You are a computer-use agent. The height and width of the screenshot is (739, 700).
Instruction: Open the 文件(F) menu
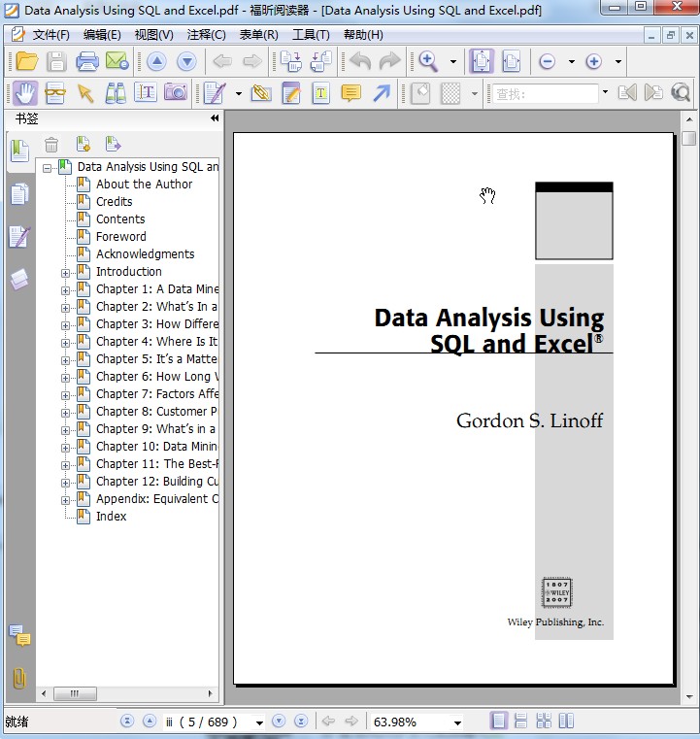[x=50, y=35]
